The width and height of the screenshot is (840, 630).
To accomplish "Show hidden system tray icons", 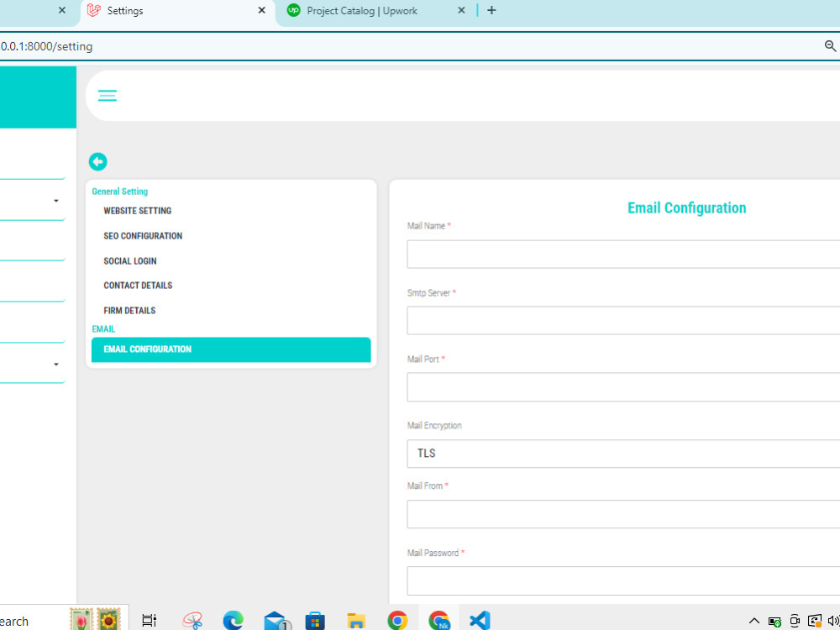I will point(753,621).
